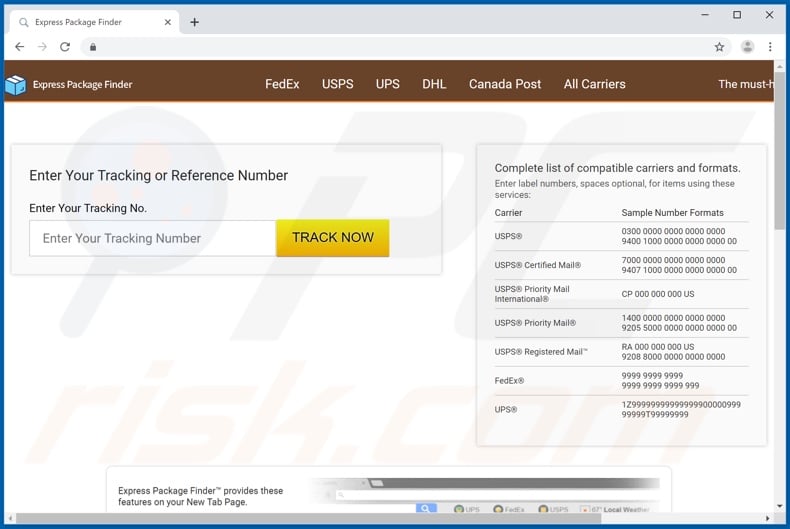The width and height of the screenshot is (790, 529).
Task: Open a new tab with plus button
Action: (194, 22)
